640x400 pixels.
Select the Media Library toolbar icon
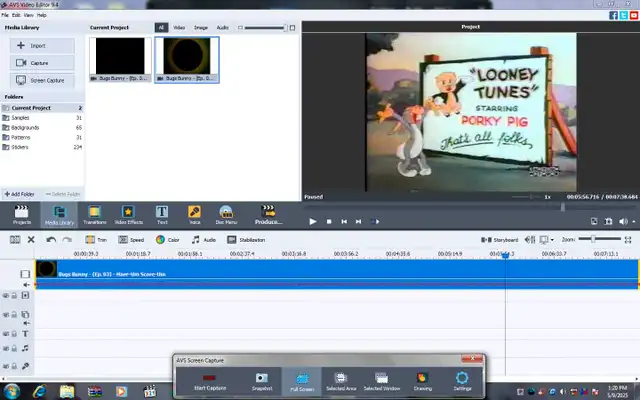point(59,215)
